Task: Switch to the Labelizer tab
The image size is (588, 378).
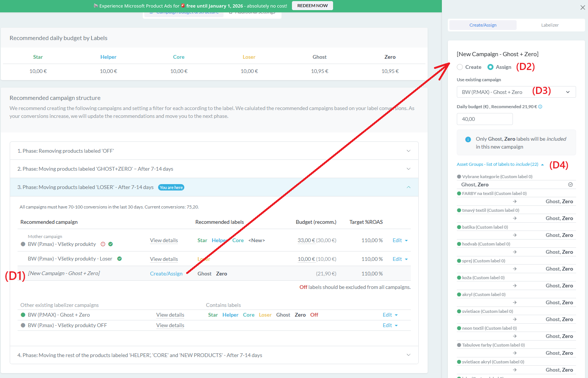Action: click(x=549, y=25)
